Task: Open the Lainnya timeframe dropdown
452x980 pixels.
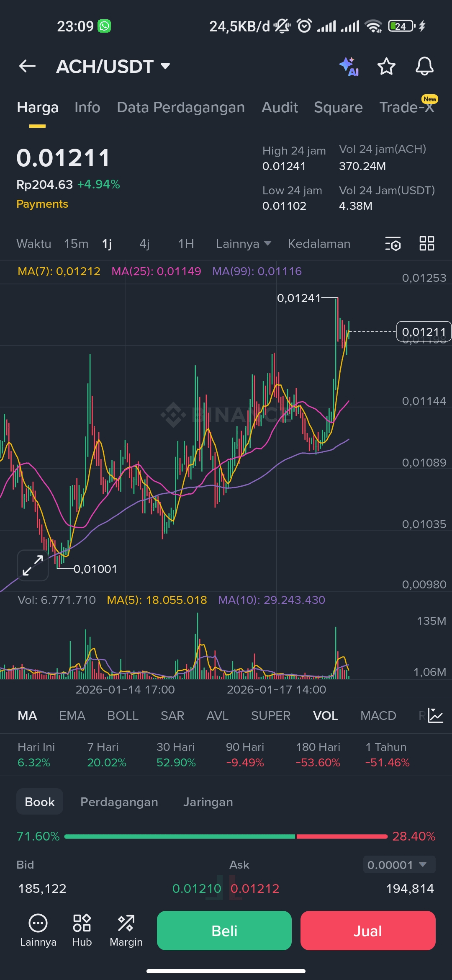Action: (244, 244)
